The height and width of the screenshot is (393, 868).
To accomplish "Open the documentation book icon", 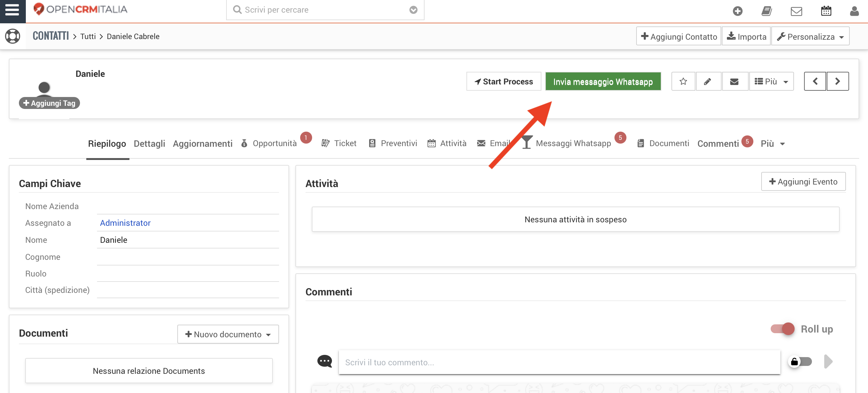I will tap(766, 11).
